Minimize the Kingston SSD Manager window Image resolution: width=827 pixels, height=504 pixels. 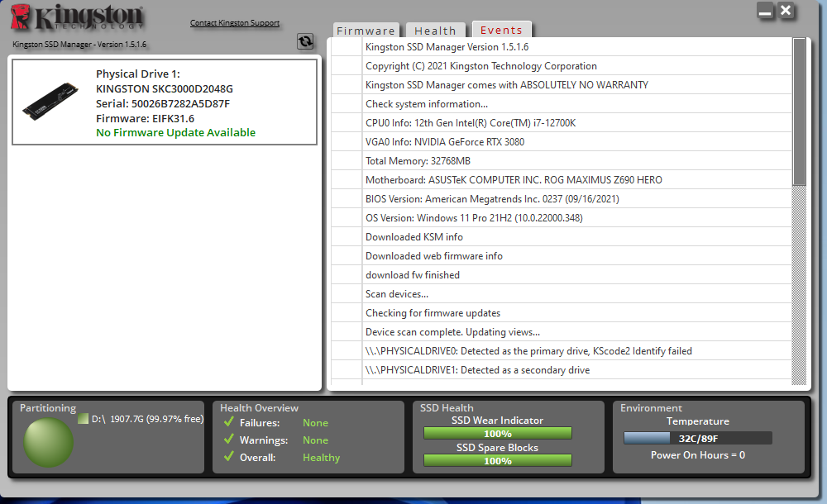[x=765, y=11]
